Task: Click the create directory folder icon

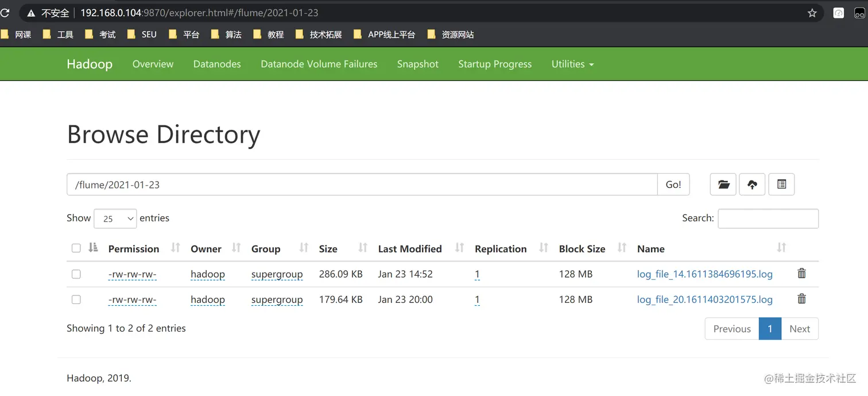Action: (x=723, y=184)
